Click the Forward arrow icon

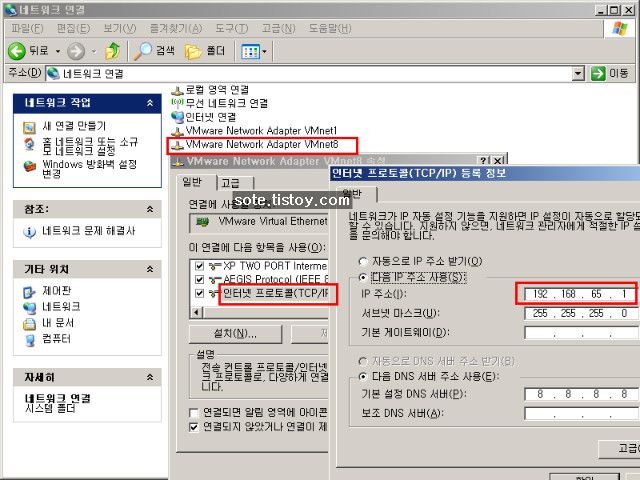(76, 51)
